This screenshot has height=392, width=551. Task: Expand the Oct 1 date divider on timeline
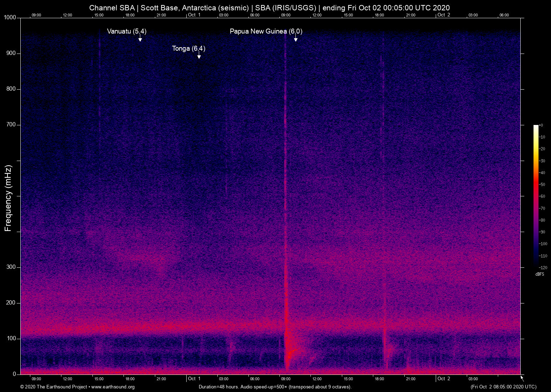coord(194,15)
